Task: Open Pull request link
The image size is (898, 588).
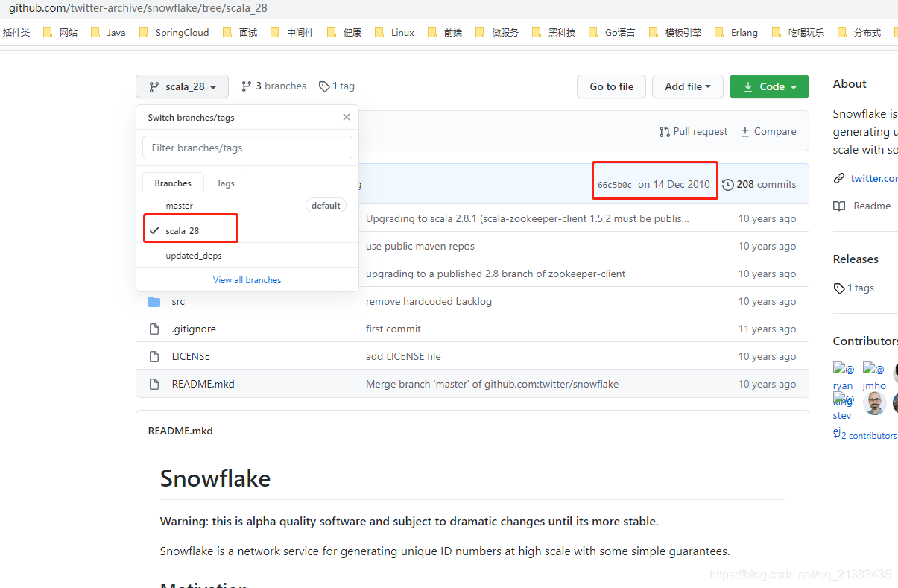Action: point(693,131)
